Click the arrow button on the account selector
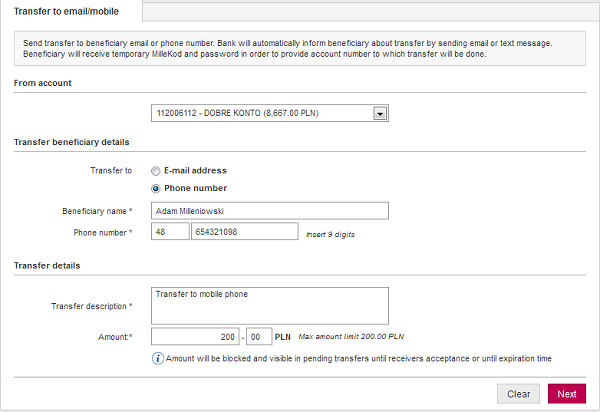Screen dimensions: 600x412 pos(380,113)
